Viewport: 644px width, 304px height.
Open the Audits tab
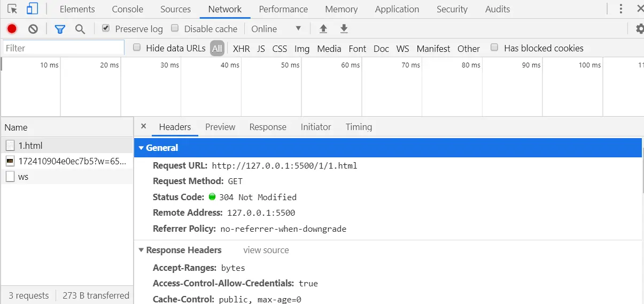[x=498, y=9]
